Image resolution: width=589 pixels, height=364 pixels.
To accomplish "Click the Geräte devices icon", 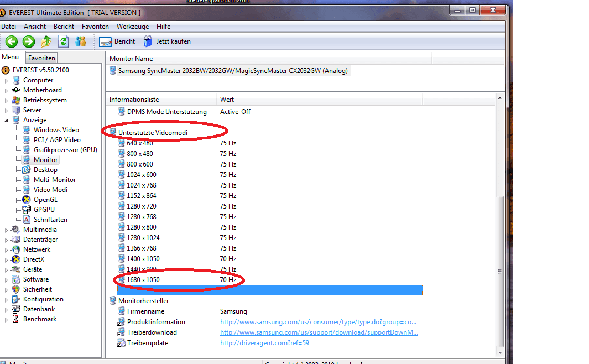I will (16, 269).
